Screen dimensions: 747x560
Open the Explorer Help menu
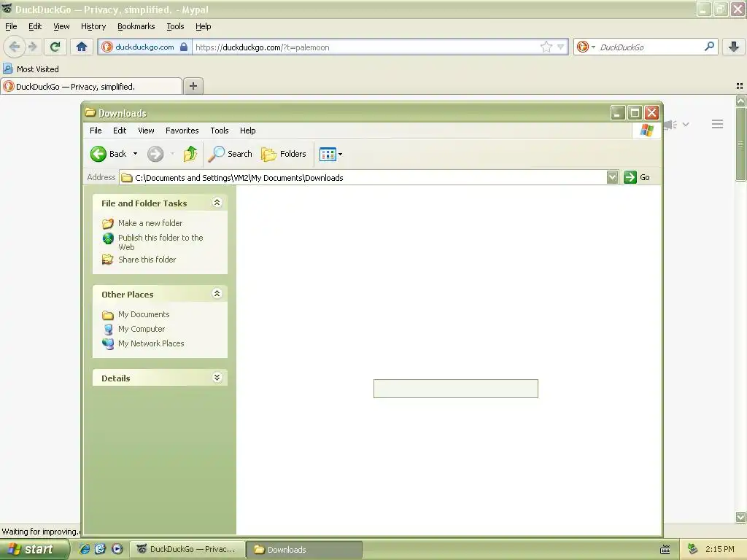click(x=248, y=131)
